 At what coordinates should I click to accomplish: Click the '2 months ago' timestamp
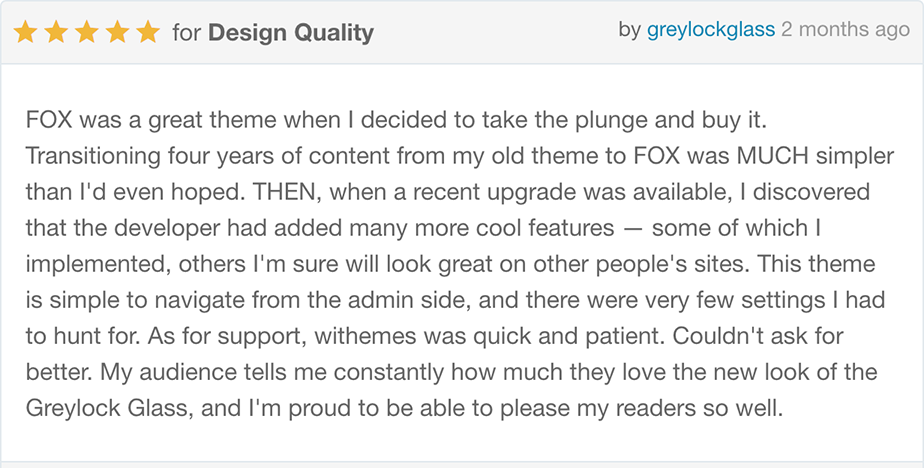point(845,29)
